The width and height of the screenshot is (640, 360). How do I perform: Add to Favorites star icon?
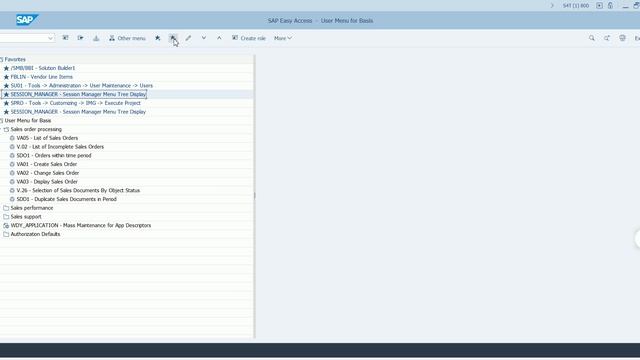click(158, 38)
